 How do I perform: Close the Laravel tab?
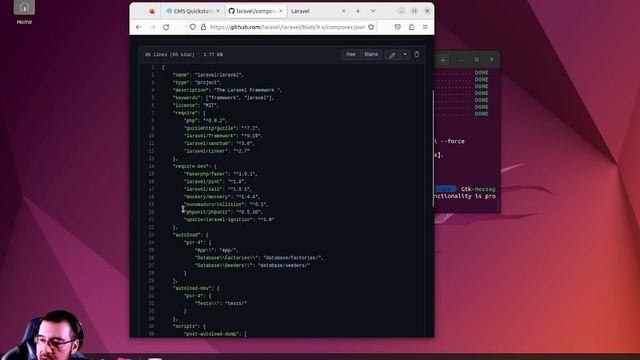(343, 11)
